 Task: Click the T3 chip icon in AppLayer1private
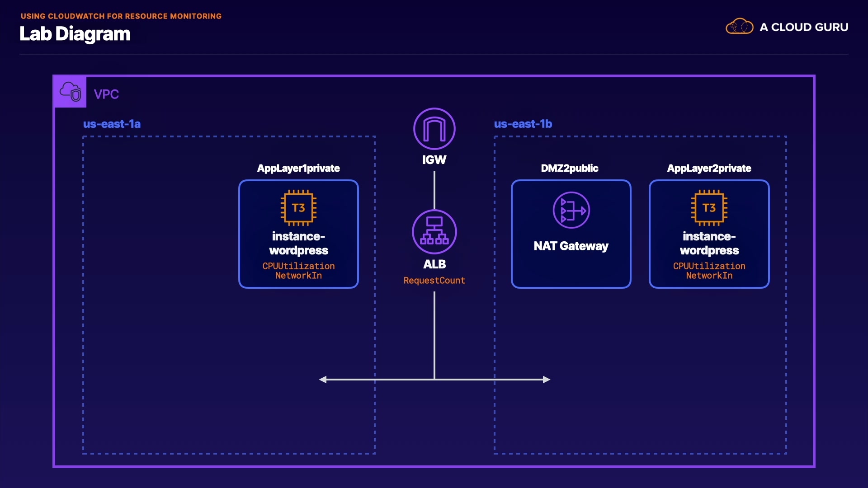click(298, 208)
